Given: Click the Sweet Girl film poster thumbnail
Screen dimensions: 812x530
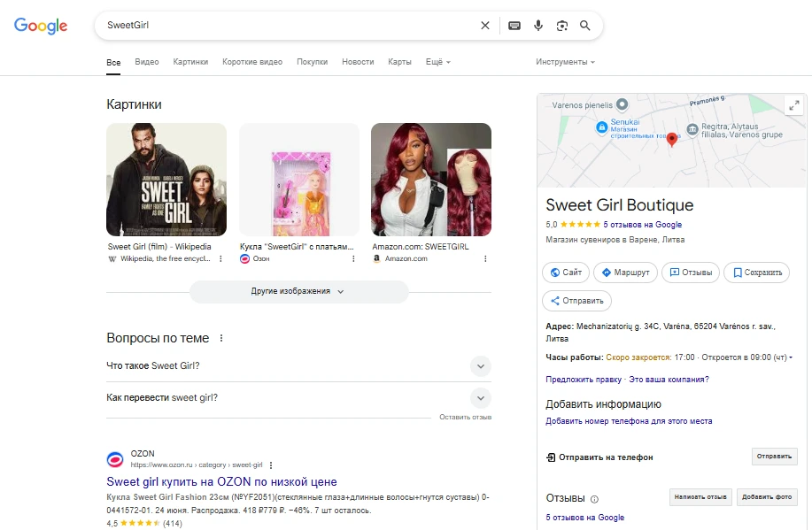Looking at the screenshot, I should [166, 180].
